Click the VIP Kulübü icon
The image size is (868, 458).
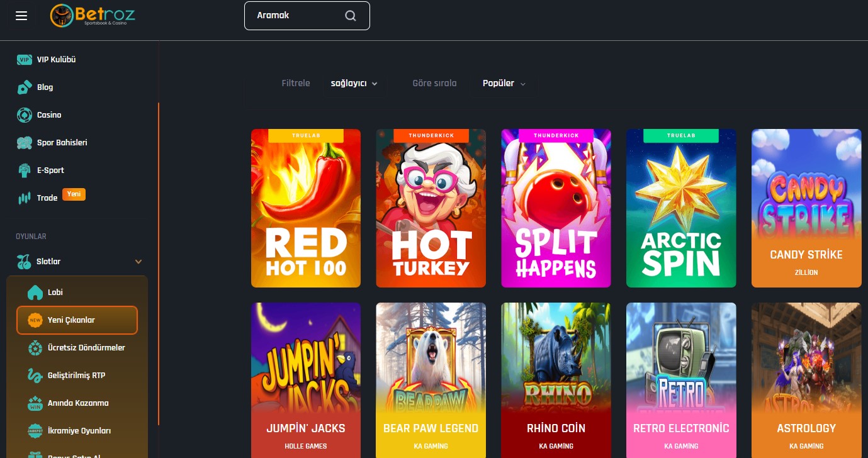coord(25,60)
